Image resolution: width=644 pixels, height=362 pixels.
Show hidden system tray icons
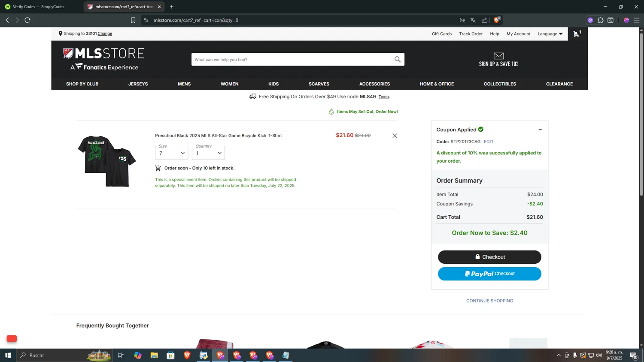pos(559,355)
